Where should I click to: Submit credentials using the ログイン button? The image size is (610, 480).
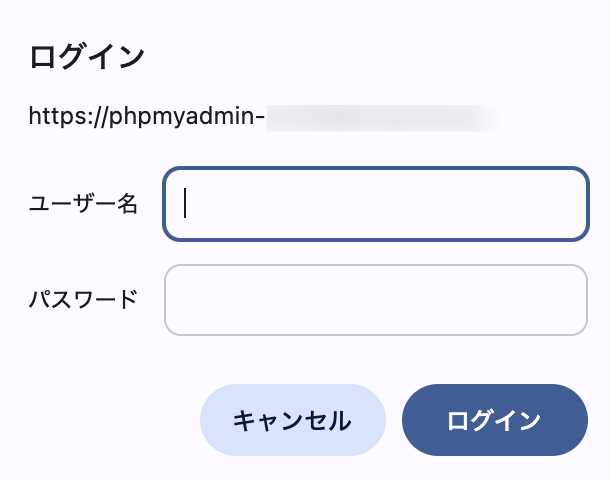point(494,420)
